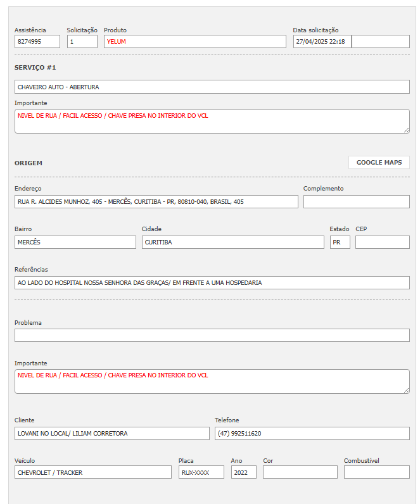Focus the empty Problema field
The image size is (420, 504).
pyautogui.click(x=212, y=336)
